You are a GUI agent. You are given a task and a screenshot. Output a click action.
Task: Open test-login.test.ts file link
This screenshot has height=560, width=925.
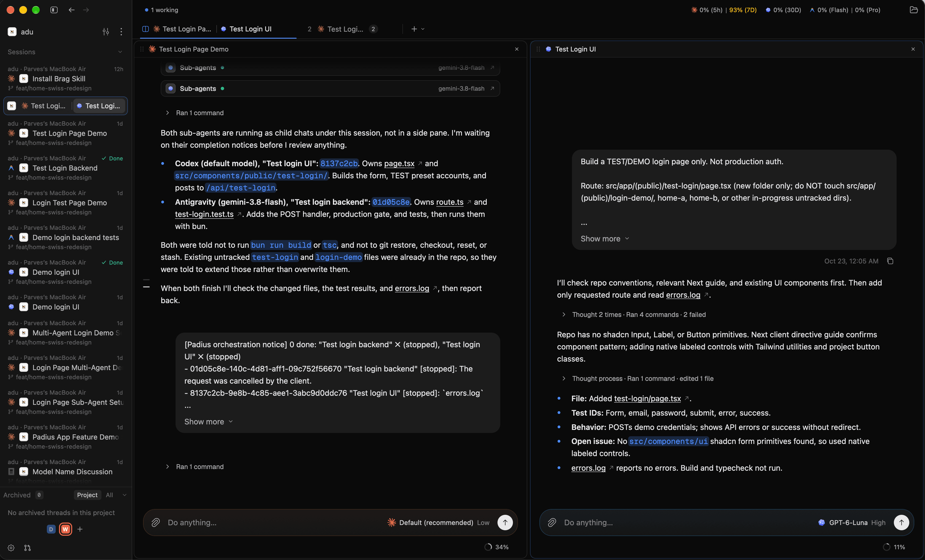pos(204,214)
